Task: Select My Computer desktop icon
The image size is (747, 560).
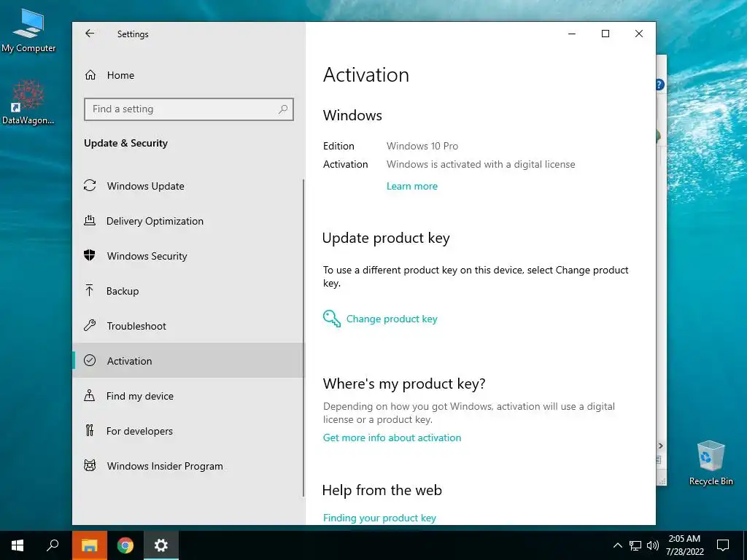Action: [x=28, y=31]
